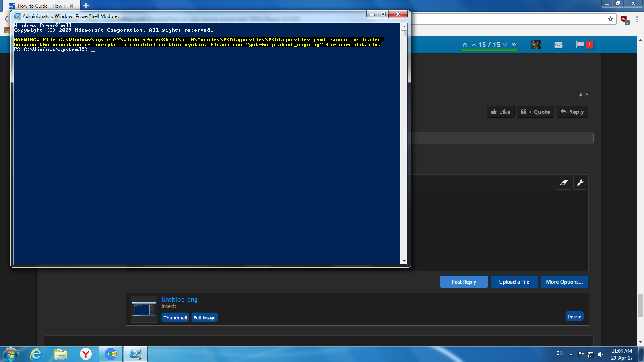
Task: Click the EN language indicator
Action: point(559,353)
